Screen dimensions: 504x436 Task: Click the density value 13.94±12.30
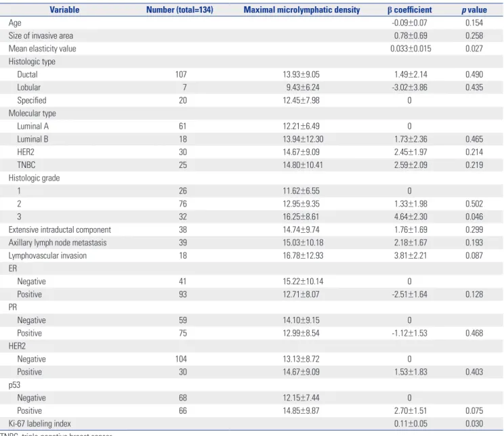coord(303,139)
